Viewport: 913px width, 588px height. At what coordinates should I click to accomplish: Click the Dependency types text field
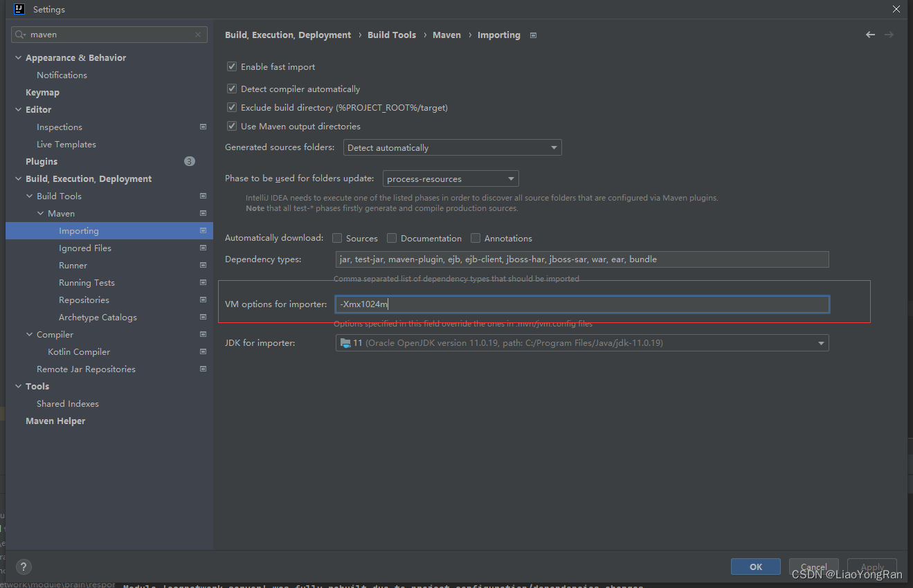[582, 259]
